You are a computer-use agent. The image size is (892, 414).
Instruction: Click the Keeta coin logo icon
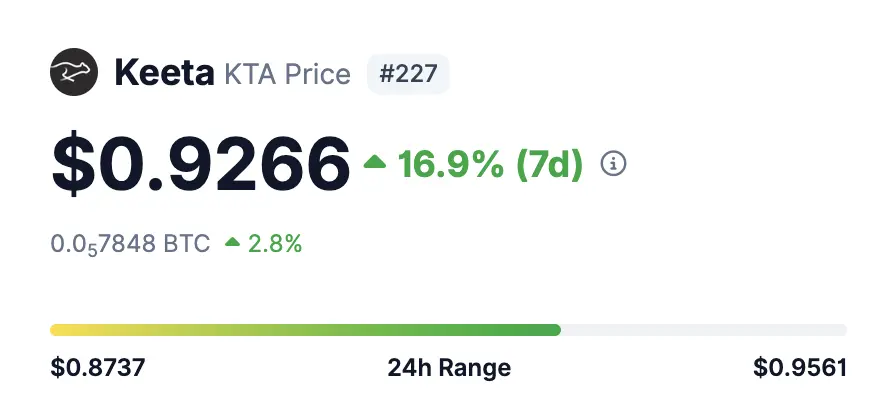point(74,72)
